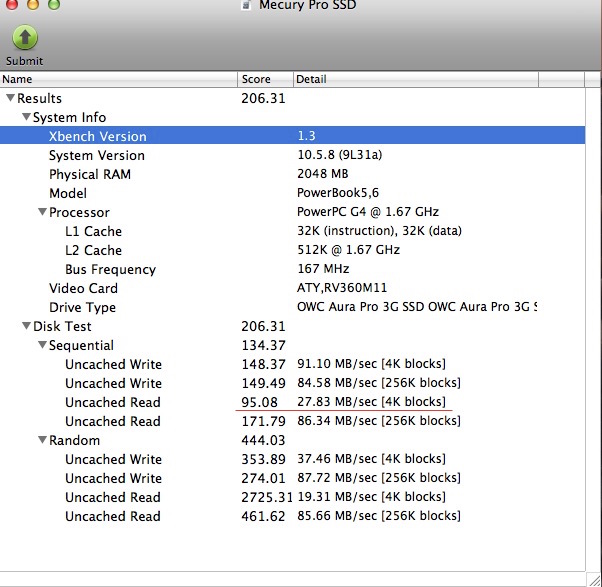Click the Random score 444.03
Image resolution: width=602 pixels, height=587 pixels.
coord(263,440)
